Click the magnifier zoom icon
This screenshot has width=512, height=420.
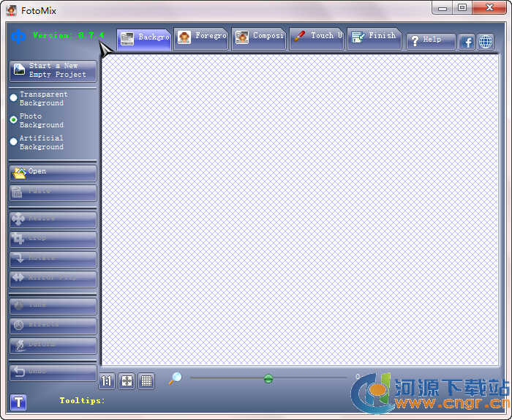(x=175, y=378)
